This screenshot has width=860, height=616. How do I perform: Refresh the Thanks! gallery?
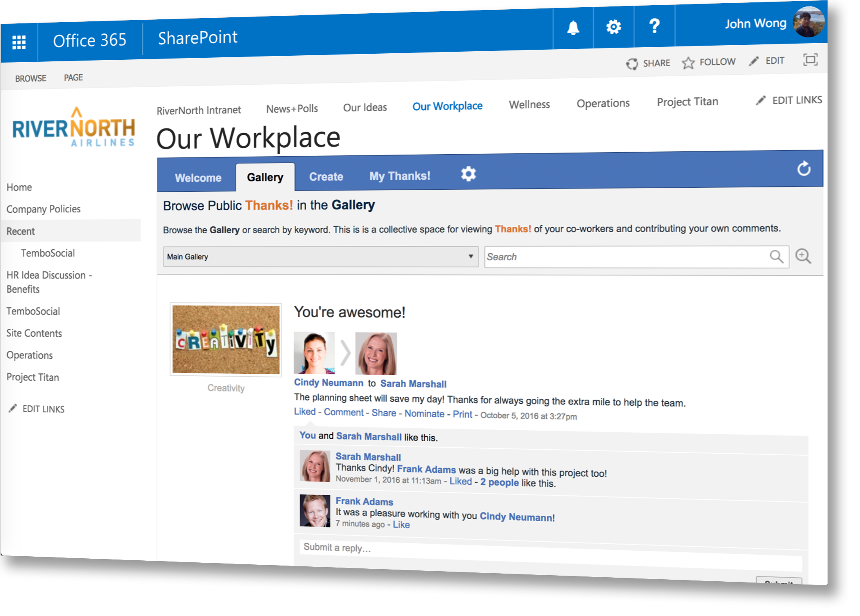[x=803, y=168]
